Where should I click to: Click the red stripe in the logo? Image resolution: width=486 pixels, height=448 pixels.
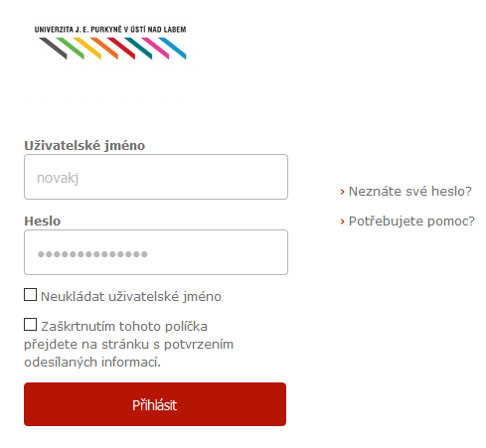121,48
